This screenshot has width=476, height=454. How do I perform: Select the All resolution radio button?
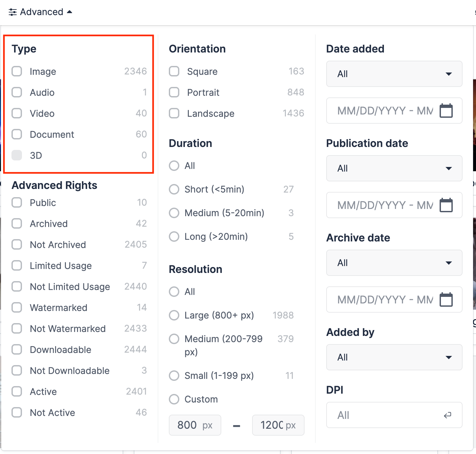click(x=174, y=292)
